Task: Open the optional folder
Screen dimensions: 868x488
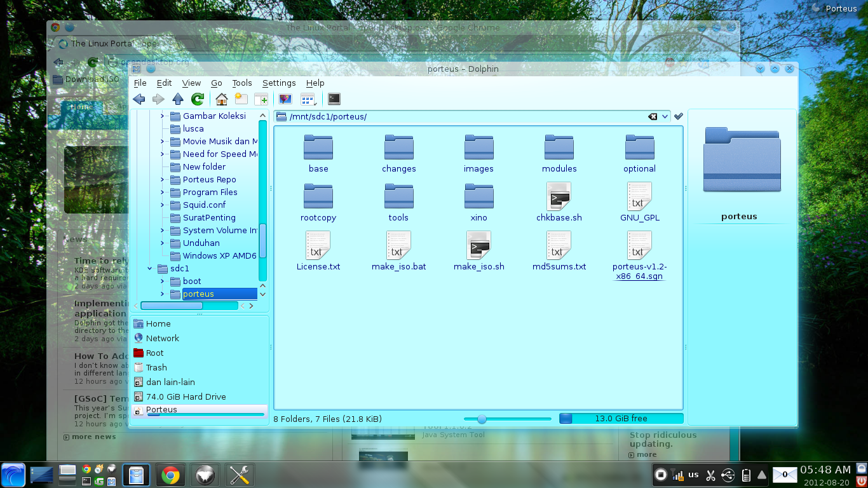Action: coord(639,154)
